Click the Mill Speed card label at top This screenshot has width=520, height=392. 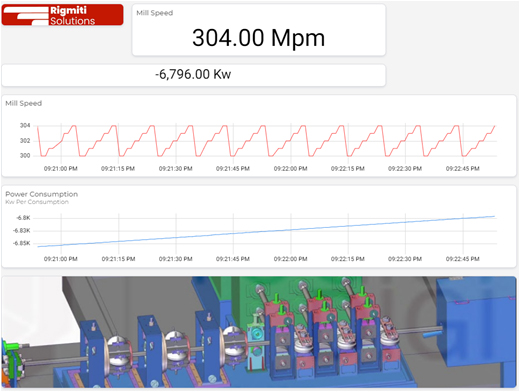coord(155,13)
